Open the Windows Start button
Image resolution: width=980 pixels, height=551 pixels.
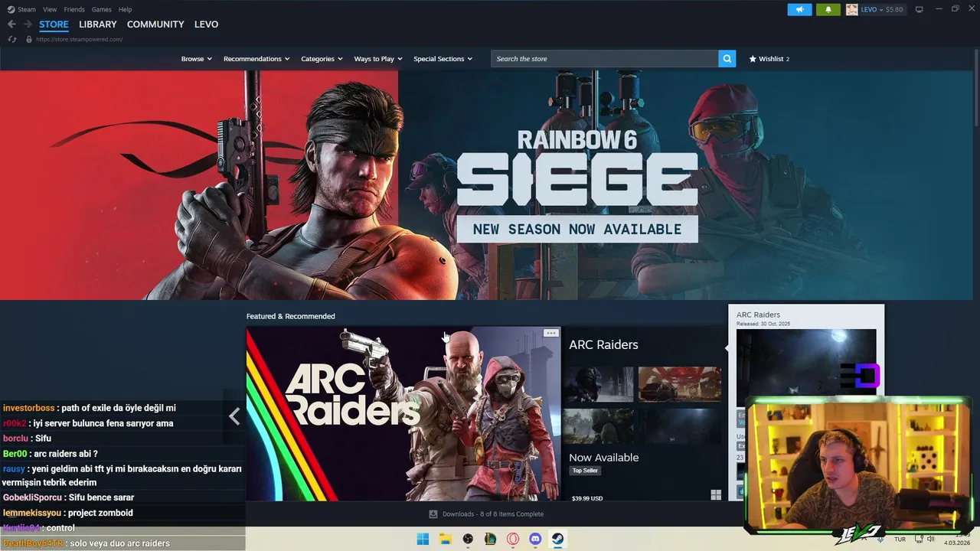pos(423,540)
